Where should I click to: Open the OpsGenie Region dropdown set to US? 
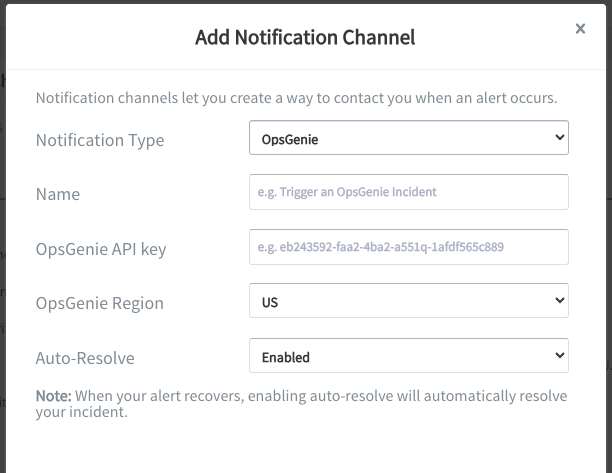click(409, 301)
